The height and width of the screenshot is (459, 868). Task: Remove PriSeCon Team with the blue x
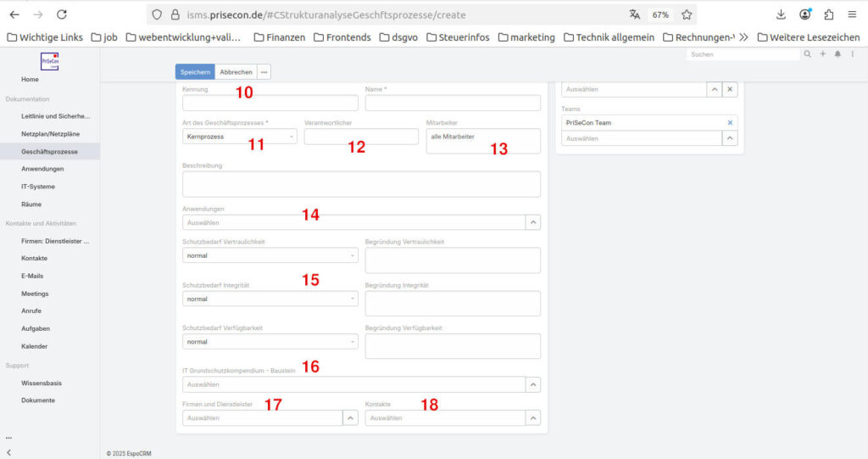pyautogui.click(x=730, y=123)
